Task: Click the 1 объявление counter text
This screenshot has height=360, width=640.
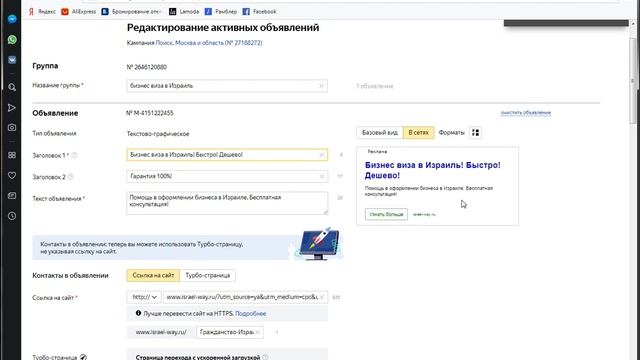Action: click(375, 86)
